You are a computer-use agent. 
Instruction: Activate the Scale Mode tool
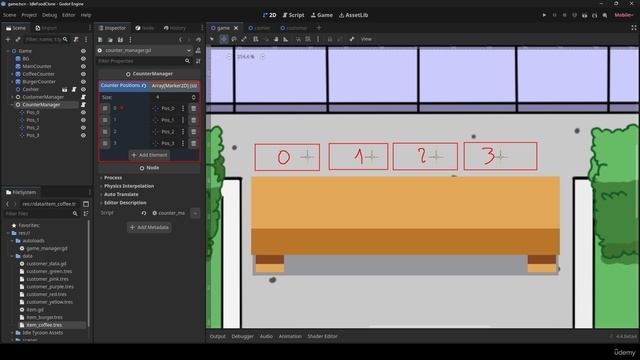(x=244, y=39)
